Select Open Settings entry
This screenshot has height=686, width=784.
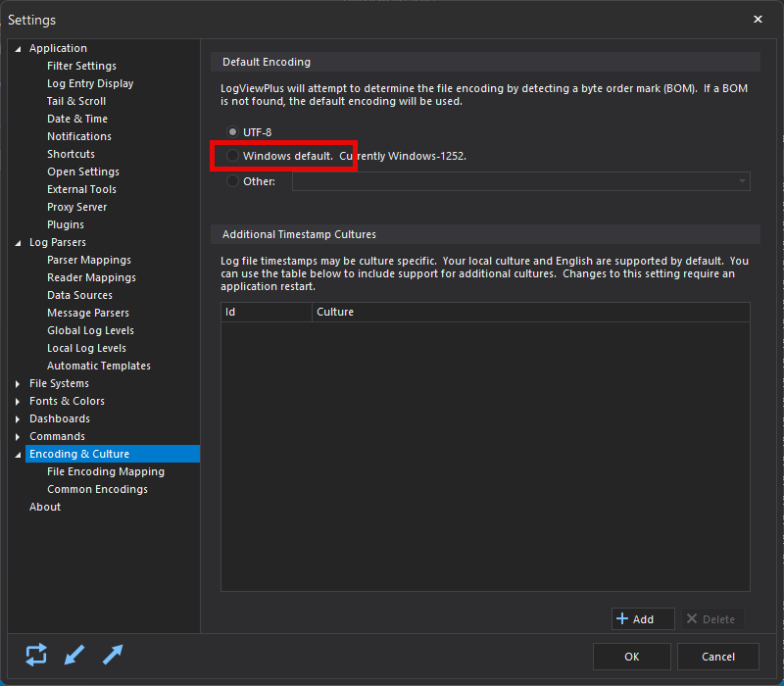click(83, 171)
